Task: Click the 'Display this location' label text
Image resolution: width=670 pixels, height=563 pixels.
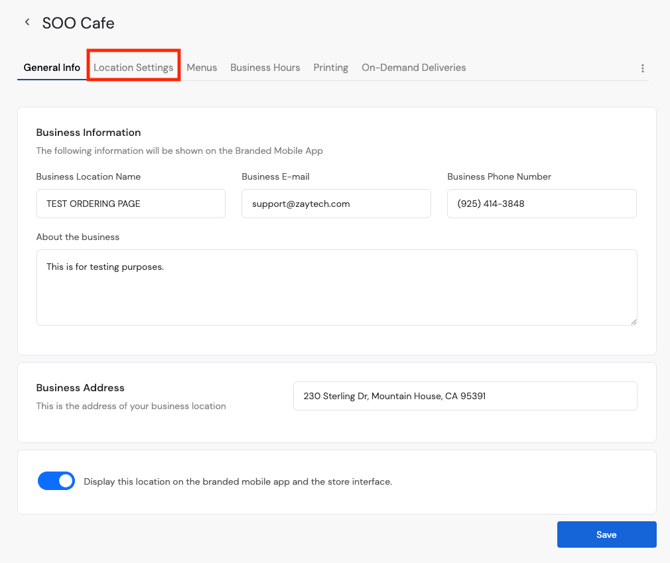Action: click(238, 481)
